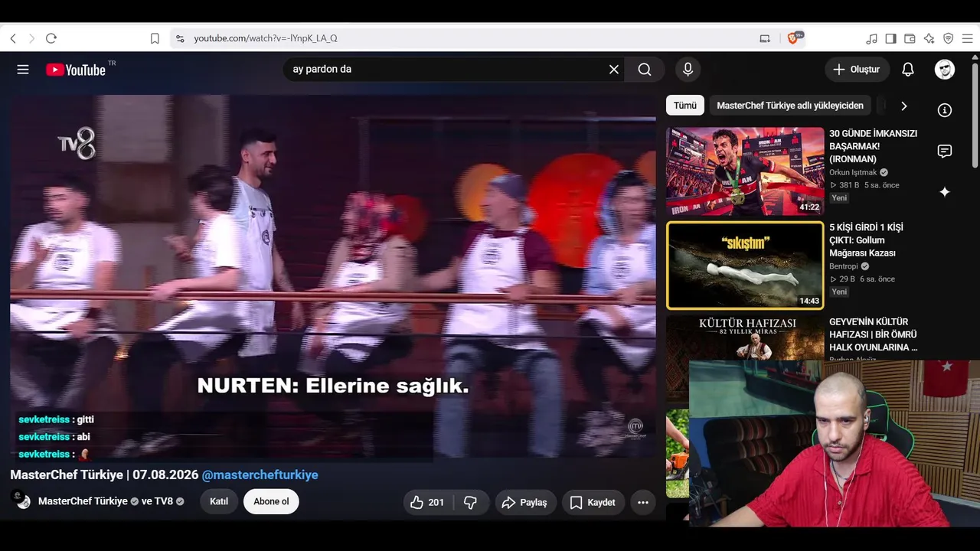Screen dimensions: 980x551
Task: Submit search with the magnifier button
Action: click(645, 70)
